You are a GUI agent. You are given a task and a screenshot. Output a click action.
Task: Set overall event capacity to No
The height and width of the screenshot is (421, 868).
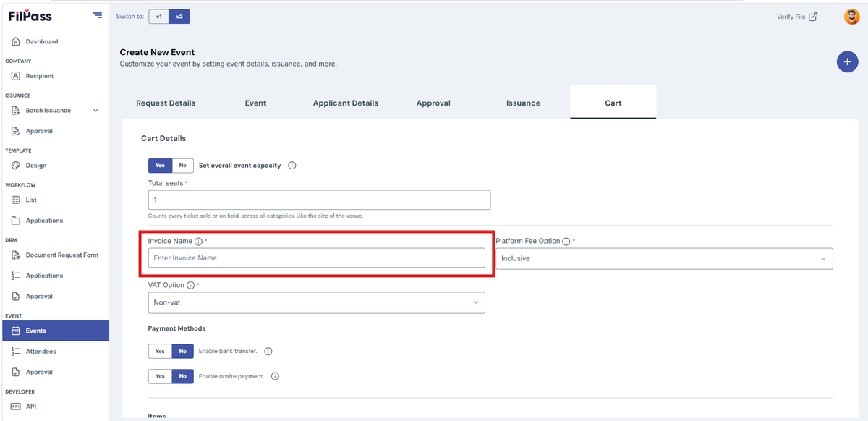pyautogui.click(x=182, y=166)
